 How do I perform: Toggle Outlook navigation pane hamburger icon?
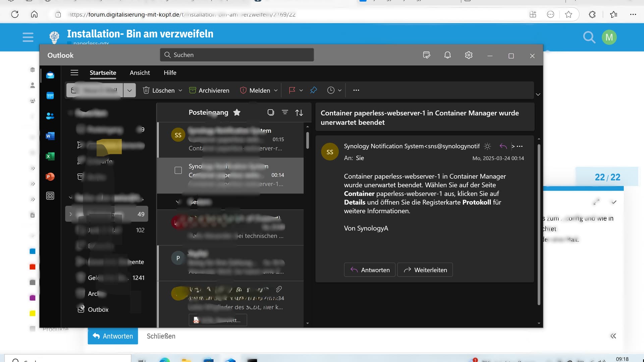click(x=74, y=72)
